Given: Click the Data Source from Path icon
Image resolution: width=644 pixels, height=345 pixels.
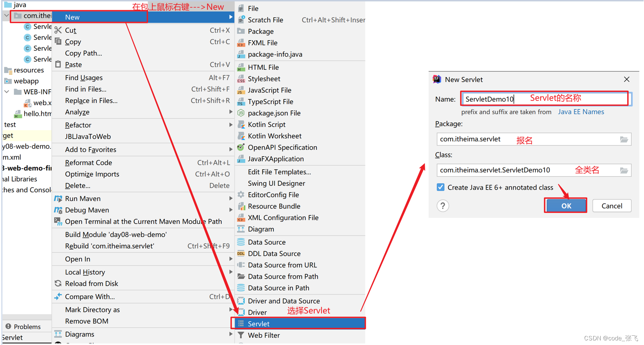Looking at the screenshot, I should [x=241, y=276].
